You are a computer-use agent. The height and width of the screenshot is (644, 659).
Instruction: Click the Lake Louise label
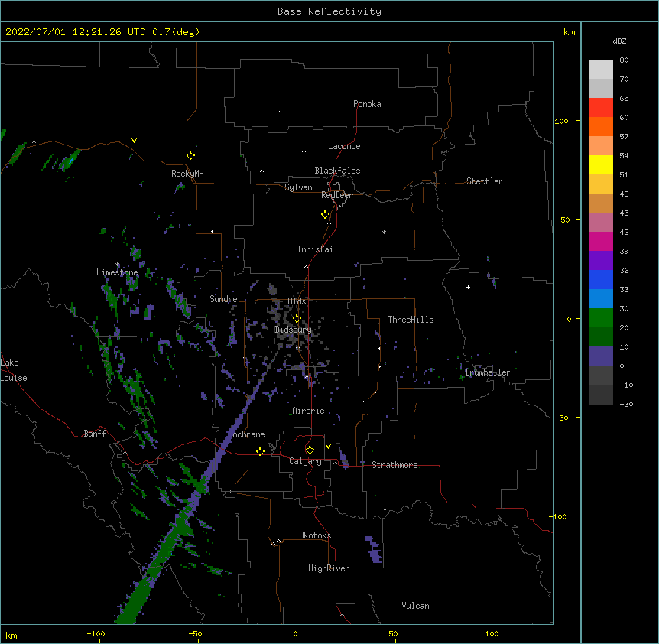pyautogui.click(x=12, y=370)
